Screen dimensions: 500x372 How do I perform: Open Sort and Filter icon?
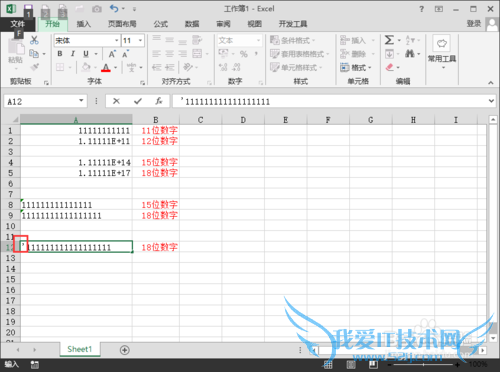pos(410,40)
